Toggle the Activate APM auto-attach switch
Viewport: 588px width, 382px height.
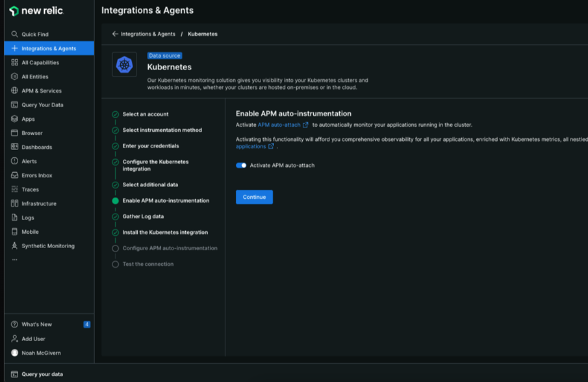241,165
